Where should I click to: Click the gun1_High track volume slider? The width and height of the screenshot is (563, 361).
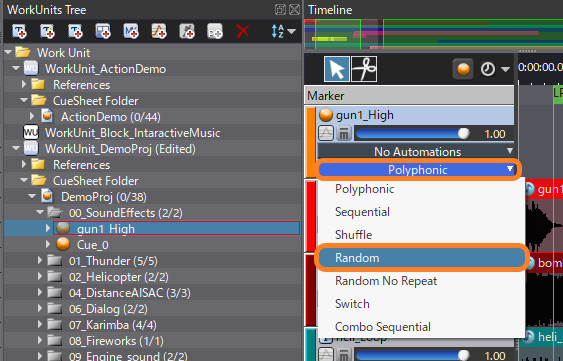pos(413,134)
